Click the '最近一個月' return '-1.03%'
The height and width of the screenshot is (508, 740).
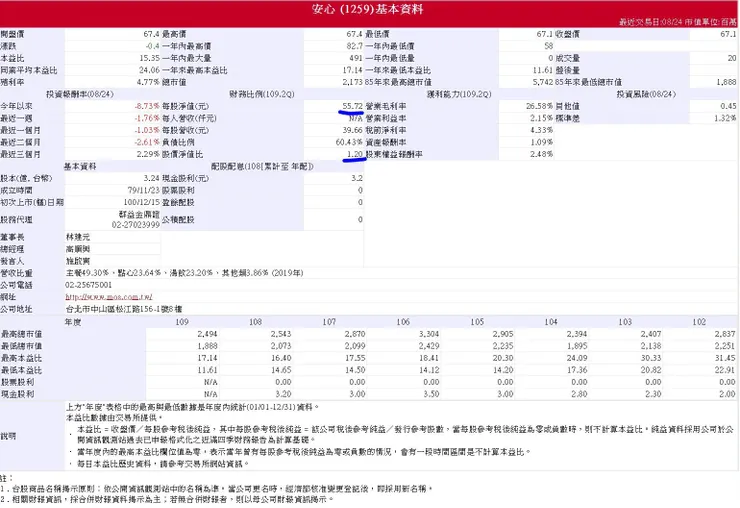click(x=147, y=130)
